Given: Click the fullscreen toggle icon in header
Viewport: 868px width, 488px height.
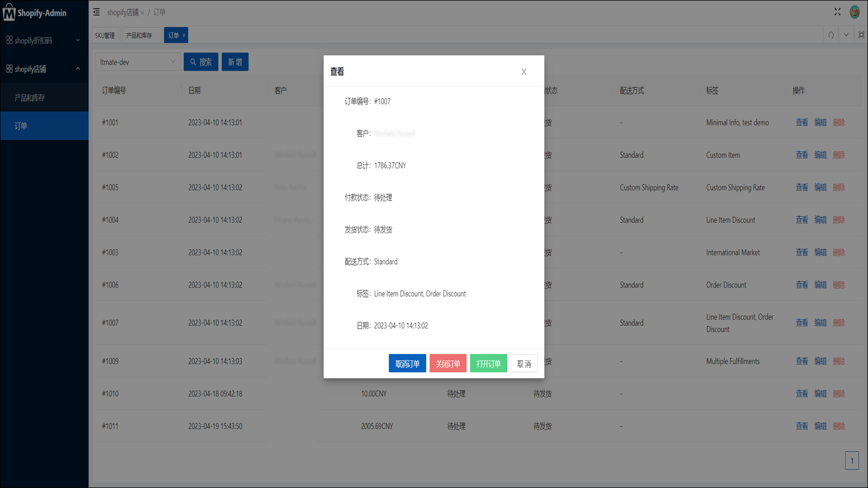Looking at the screenshot, I should [838, 11].
